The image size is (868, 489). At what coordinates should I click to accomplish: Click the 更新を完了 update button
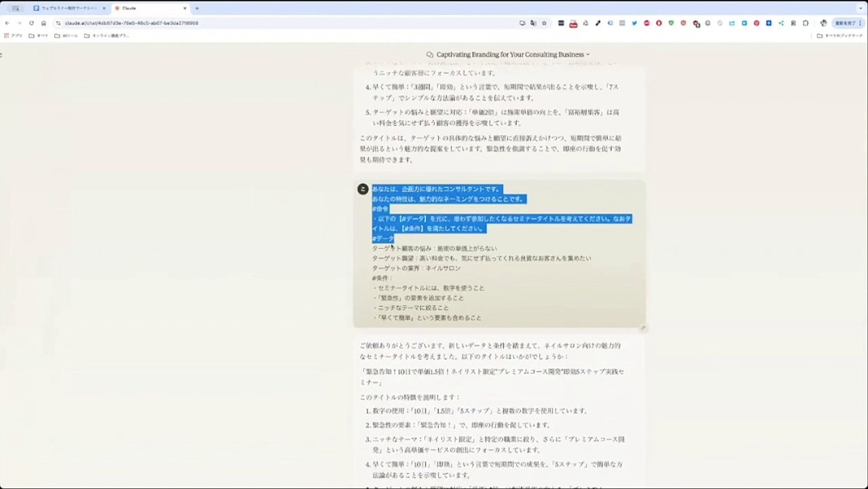tap(848, 23)
